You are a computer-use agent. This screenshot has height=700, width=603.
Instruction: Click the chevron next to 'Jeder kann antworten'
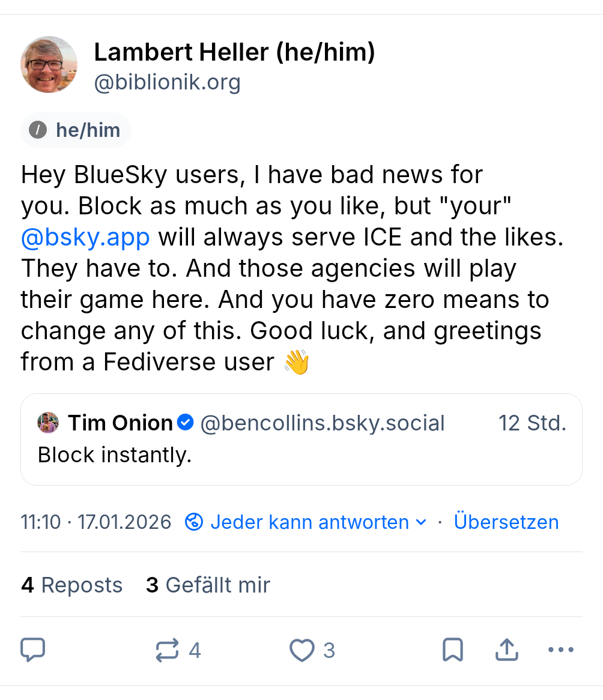421,522
